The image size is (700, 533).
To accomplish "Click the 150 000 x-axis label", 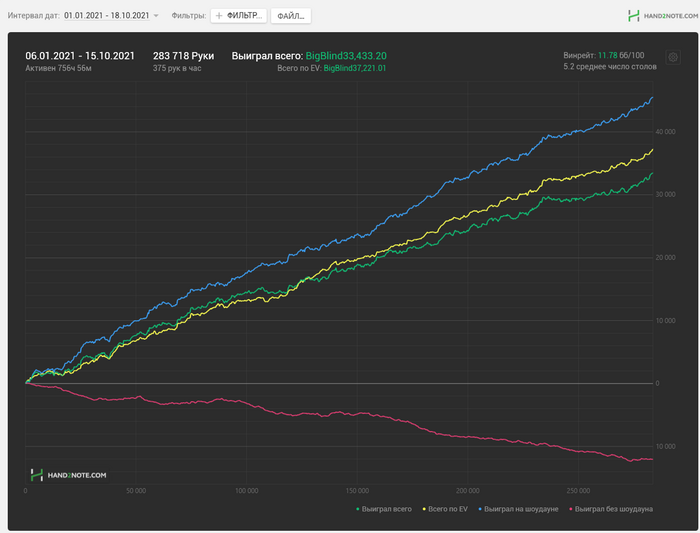I will (357, 491).
